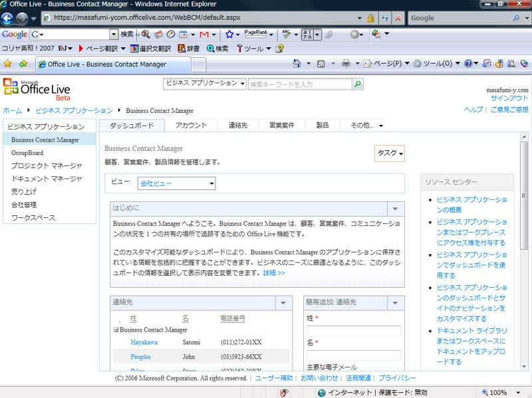Switch to the 連絡先 tab
The width and height of the screenshot is (532, 398).
pyautogui.click(x=238, y=126)
